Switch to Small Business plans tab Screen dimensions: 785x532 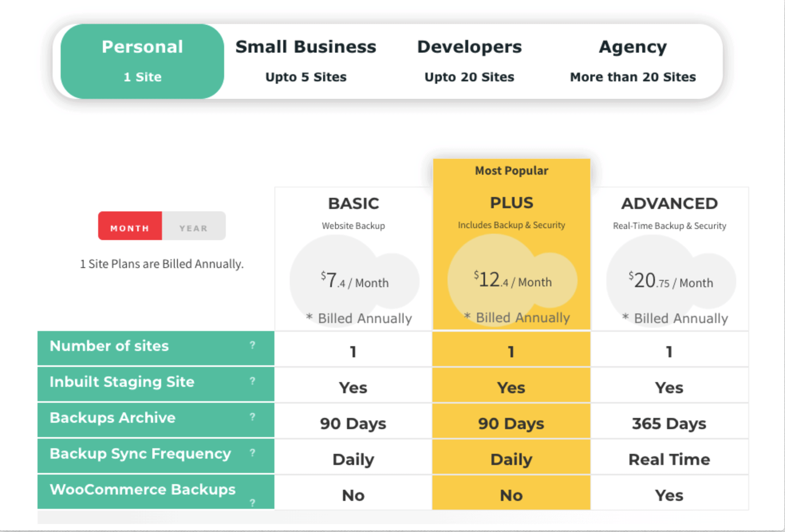point(306,61)
